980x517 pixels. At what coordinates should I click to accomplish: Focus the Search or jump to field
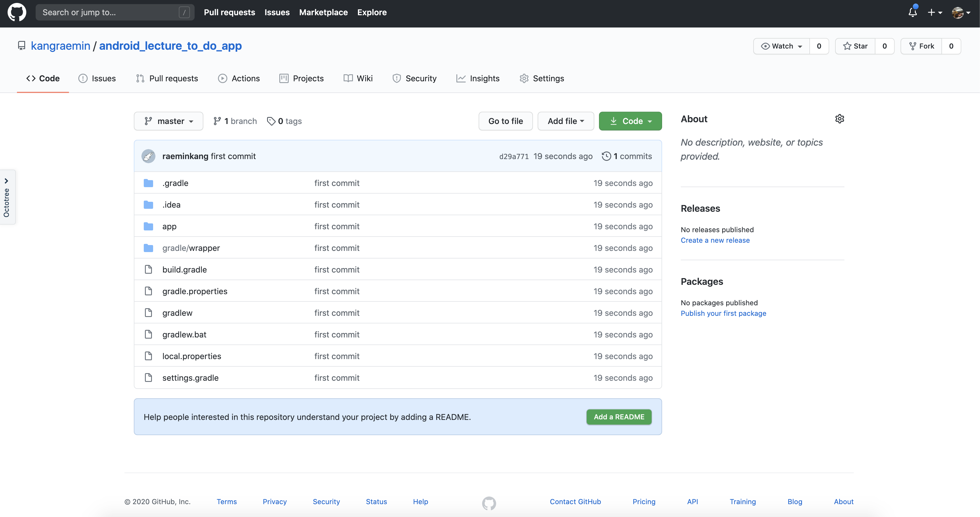[115, 12]
